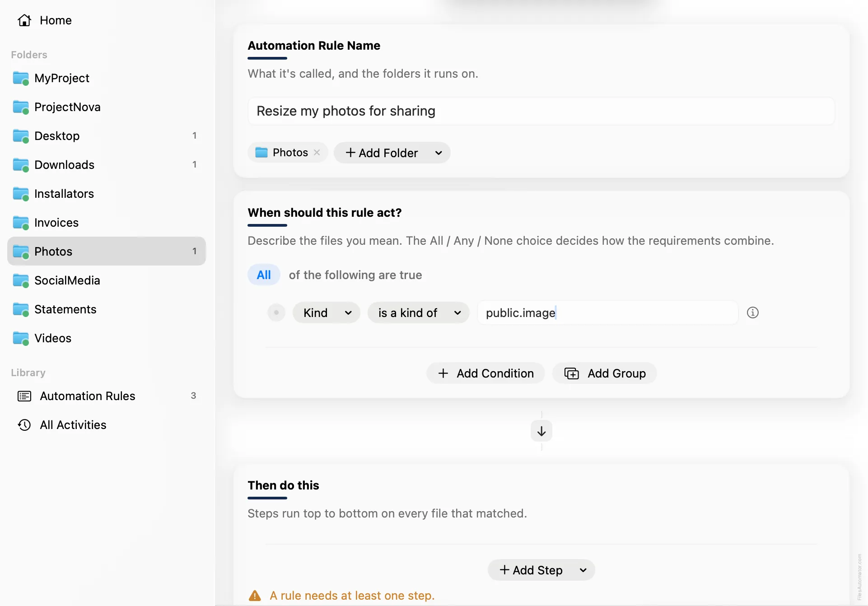Select the Downloads folder row
The height and width of the screenshot is (606, 868).
click(107, 165)
